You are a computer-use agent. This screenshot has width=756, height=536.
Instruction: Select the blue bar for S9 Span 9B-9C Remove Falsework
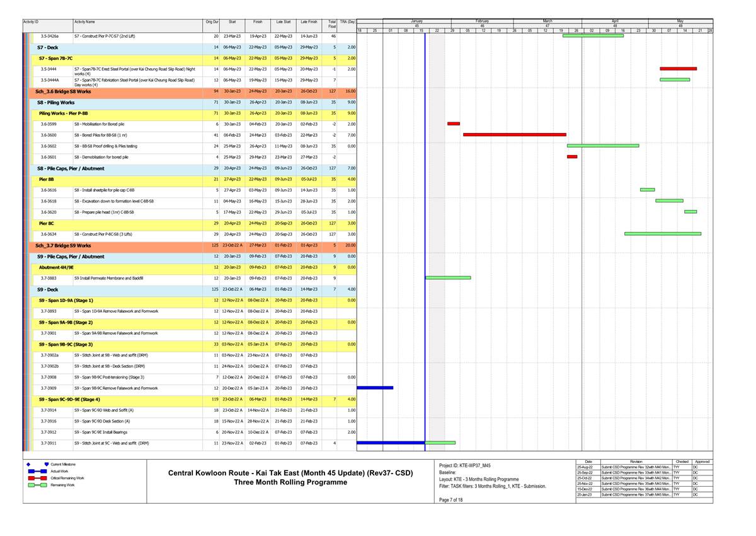375,388
